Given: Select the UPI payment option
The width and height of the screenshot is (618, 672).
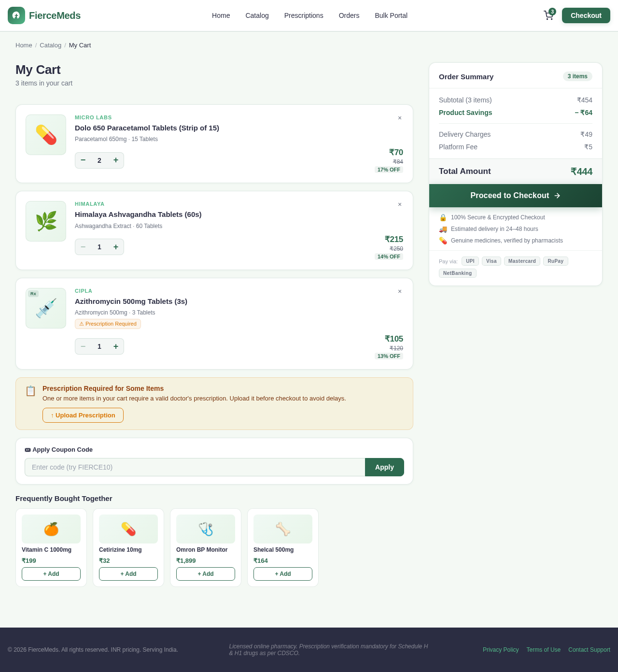Looking at the screenshot, I should coord(470,261).
